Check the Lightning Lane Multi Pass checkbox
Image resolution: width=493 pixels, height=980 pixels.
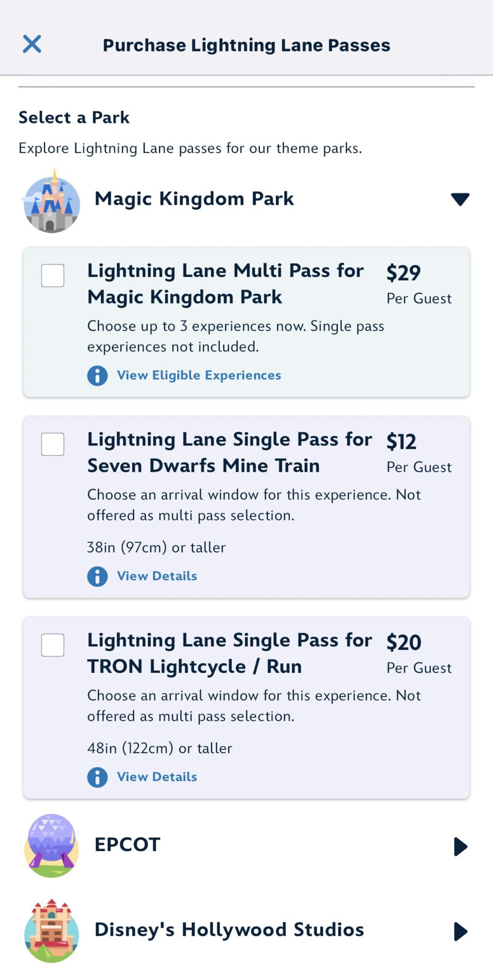pyautogui.click(x=53, y=275)
